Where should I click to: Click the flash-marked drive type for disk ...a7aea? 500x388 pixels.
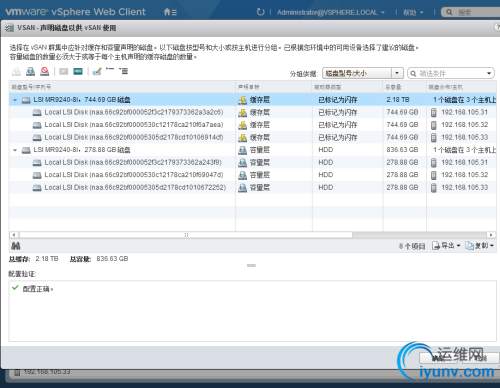coord(338,125)
